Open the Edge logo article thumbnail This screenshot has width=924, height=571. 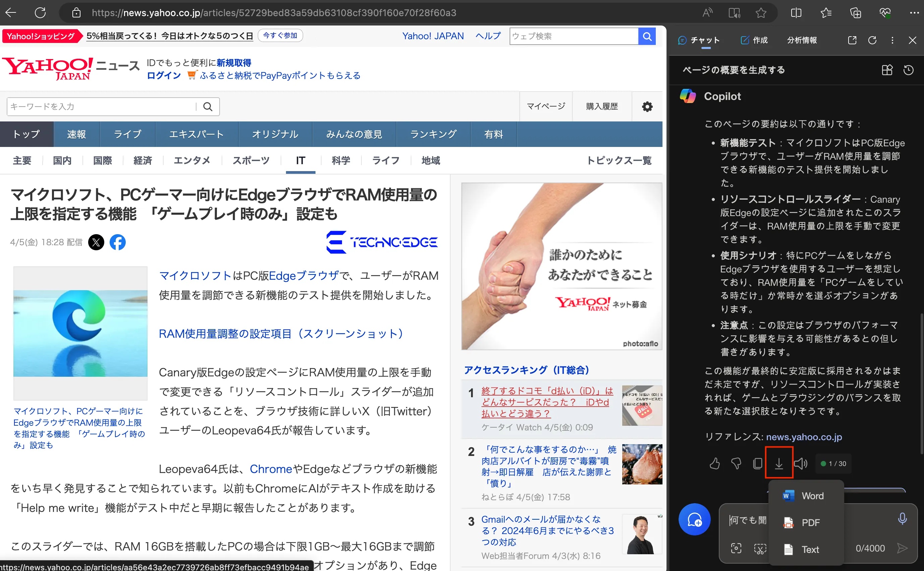pyautogui.click(x=80, y=333)
